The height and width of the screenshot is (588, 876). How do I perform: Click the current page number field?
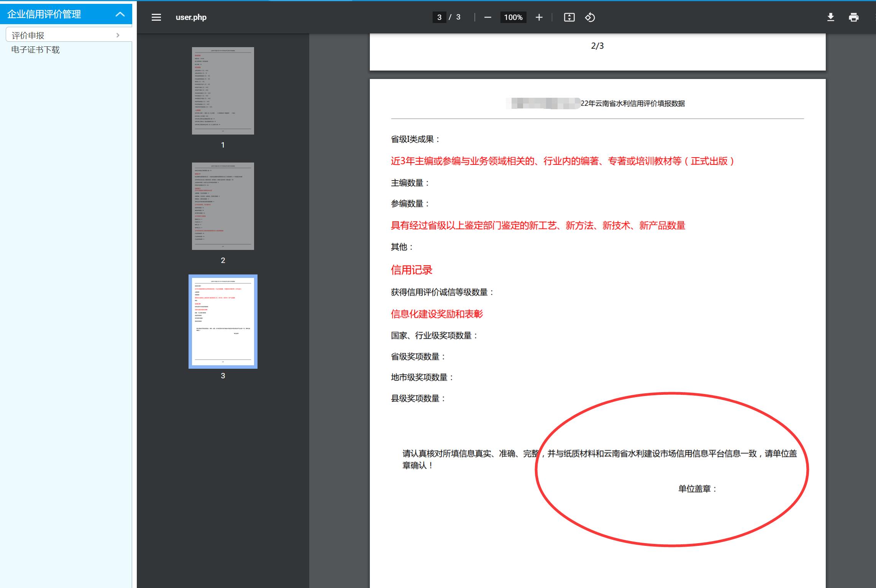tap(439, 17)
